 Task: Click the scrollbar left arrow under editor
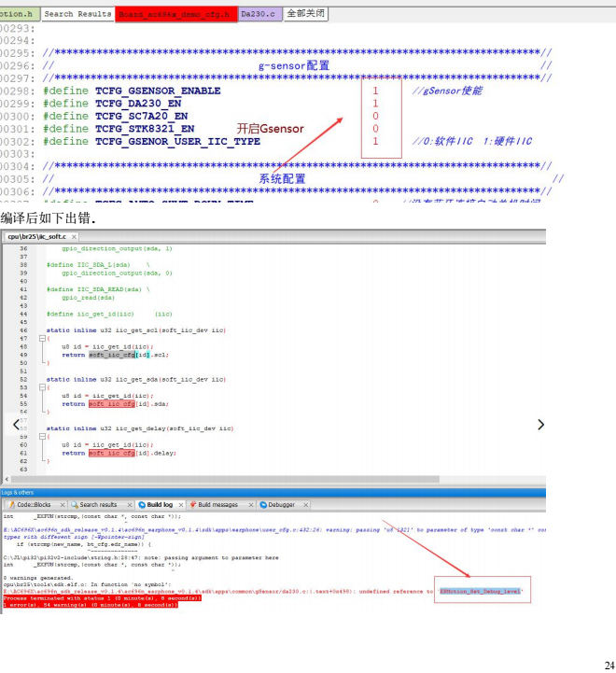pos(7,479)
